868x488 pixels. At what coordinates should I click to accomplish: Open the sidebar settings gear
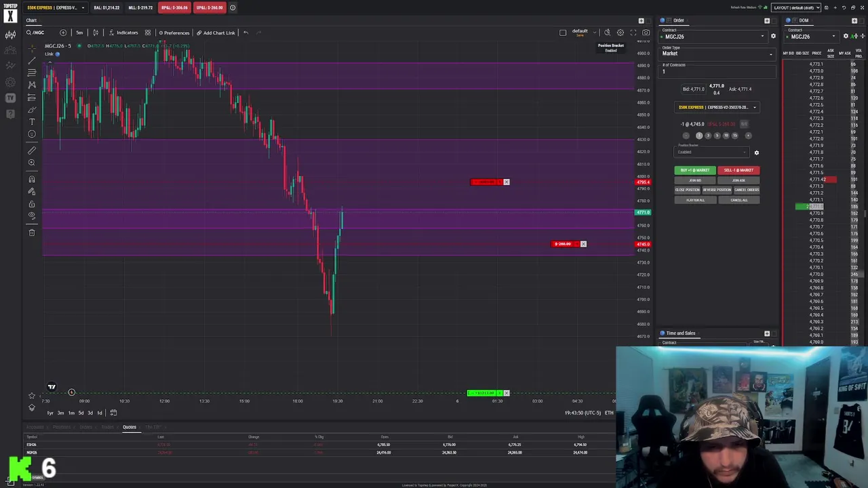10,83
